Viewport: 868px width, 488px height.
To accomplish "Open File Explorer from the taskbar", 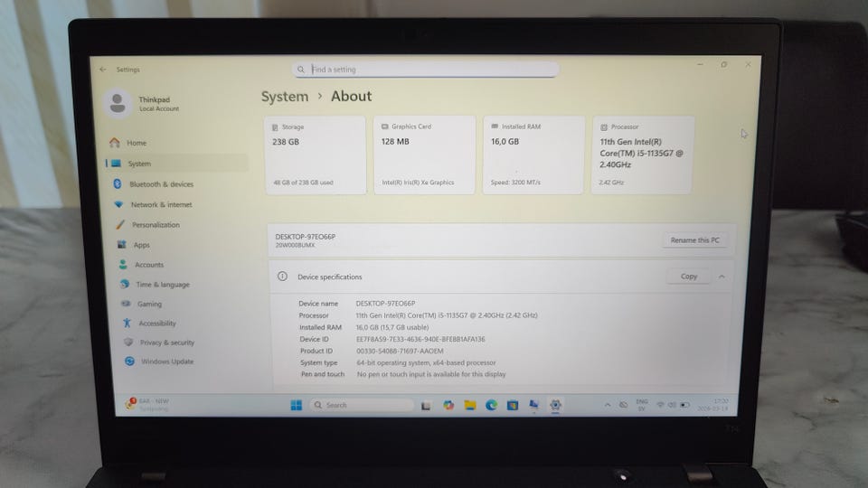I will (x=470, y=405).
